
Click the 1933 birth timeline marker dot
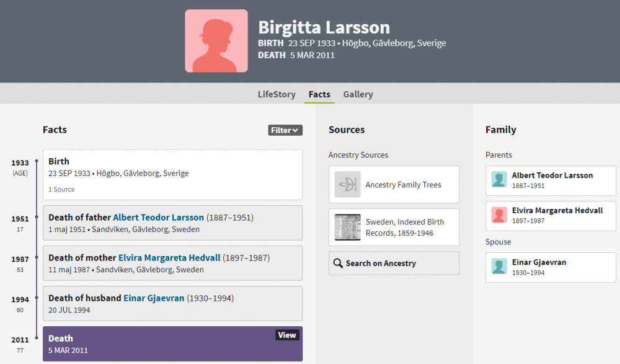pyautogui.click(x=37, y=161)
